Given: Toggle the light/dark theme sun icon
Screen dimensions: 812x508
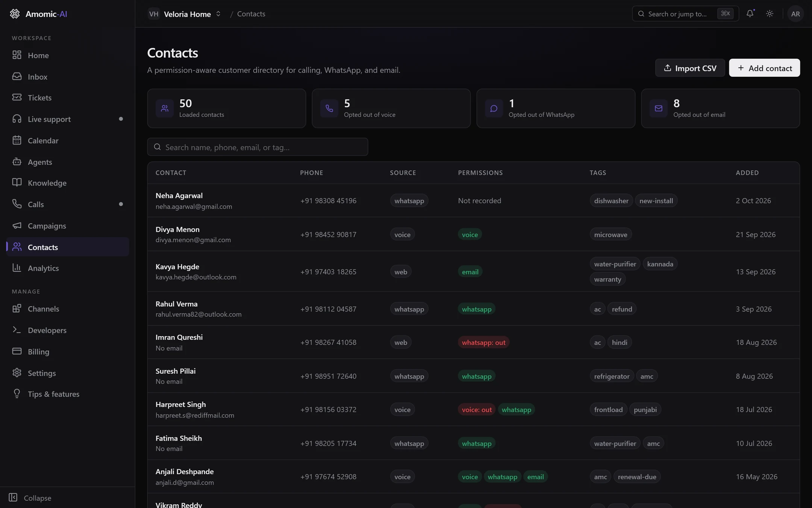Looking at the screenshot, I should (770, 14).
